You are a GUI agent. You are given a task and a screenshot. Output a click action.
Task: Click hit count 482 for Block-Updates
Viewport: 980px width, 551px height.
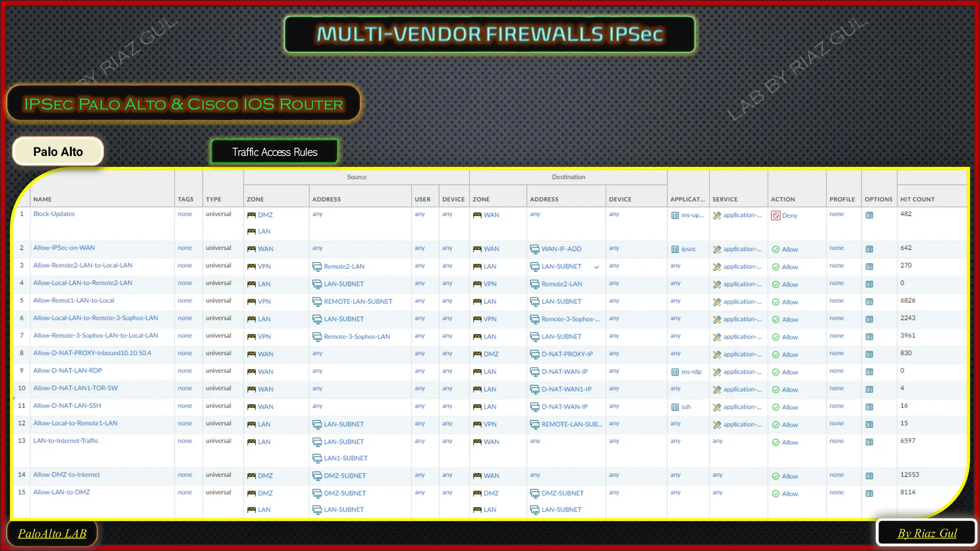[x=906, y=214]
